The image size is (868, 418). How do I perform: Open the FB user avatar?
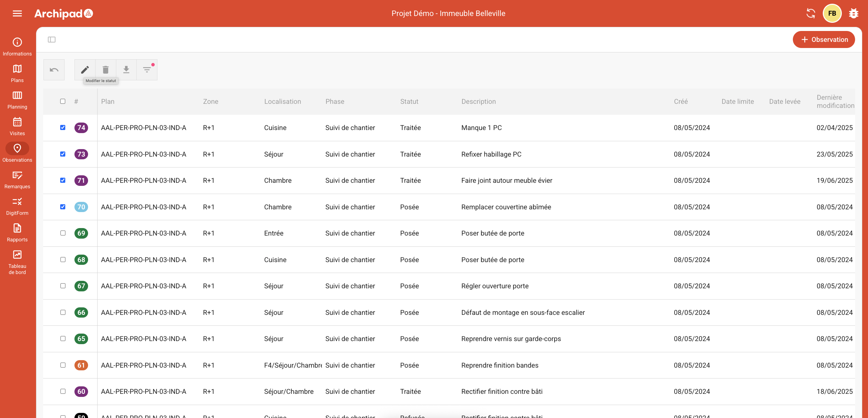832,13
